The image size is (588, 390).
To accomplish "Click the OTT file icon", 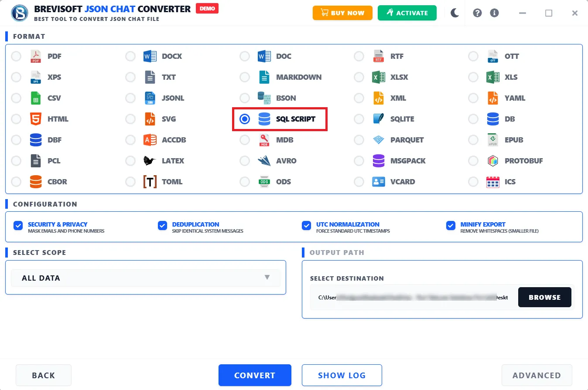I will tap(493, 56).
